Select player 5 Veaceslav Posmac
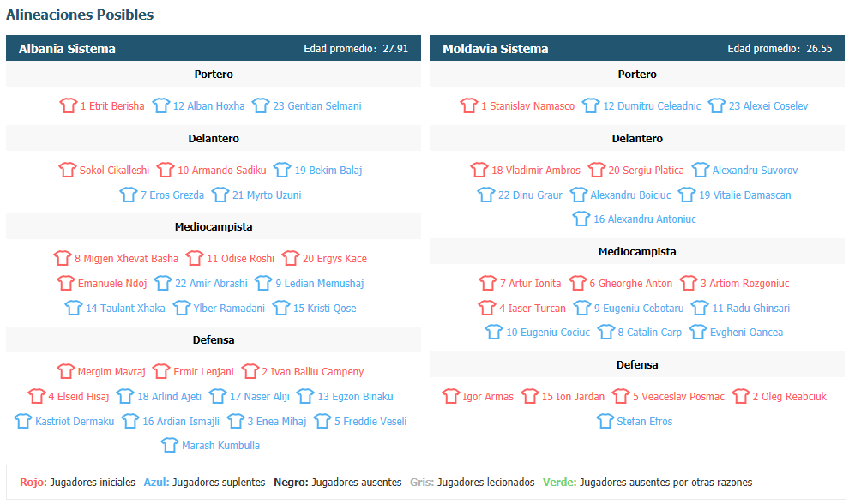849x504 pixels. pyautogui.click(x=678, y=396)
